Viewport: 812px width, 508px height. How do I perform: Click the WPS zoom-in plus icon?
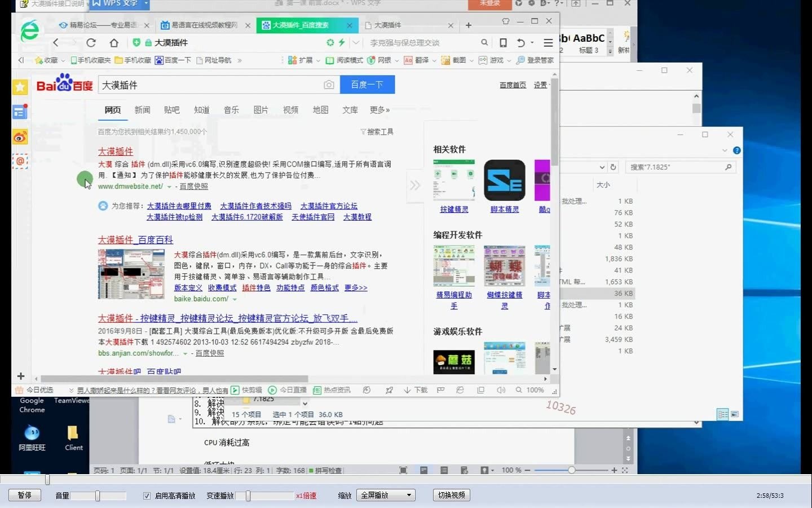(x=614, y=470)
